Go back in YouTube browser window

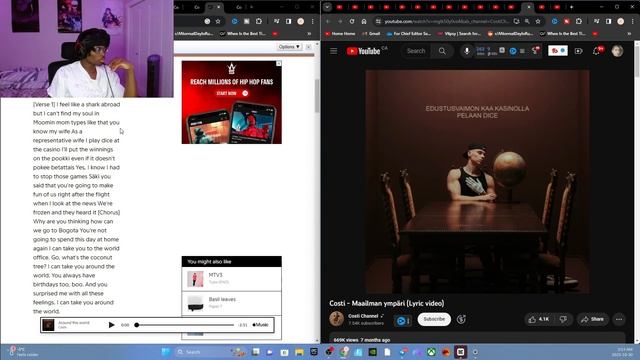tap(328, 21)
